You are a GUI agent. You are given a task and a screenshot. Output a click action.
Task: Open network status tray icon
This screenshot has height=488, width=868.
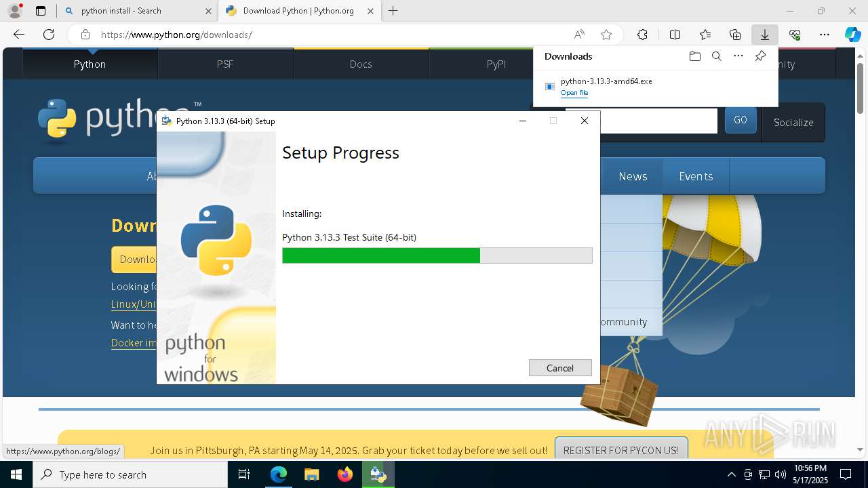click(764, 474)
